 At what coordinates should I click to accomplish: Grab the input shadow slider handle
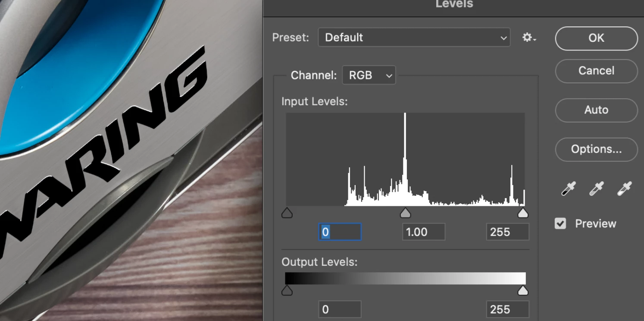[287, 212]
